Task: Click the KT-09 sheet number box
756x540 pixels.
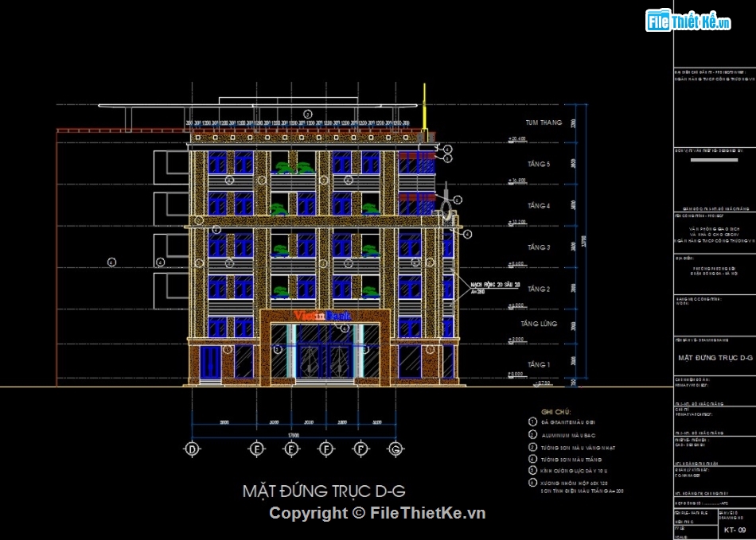Action: (735, 529)
